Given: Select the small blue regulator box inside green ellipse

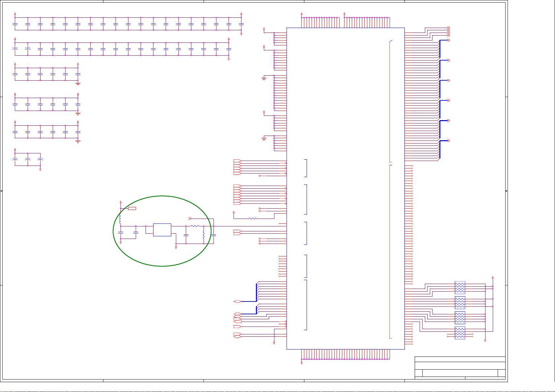Looking at the screenshot, I should (x=162, y=230).
